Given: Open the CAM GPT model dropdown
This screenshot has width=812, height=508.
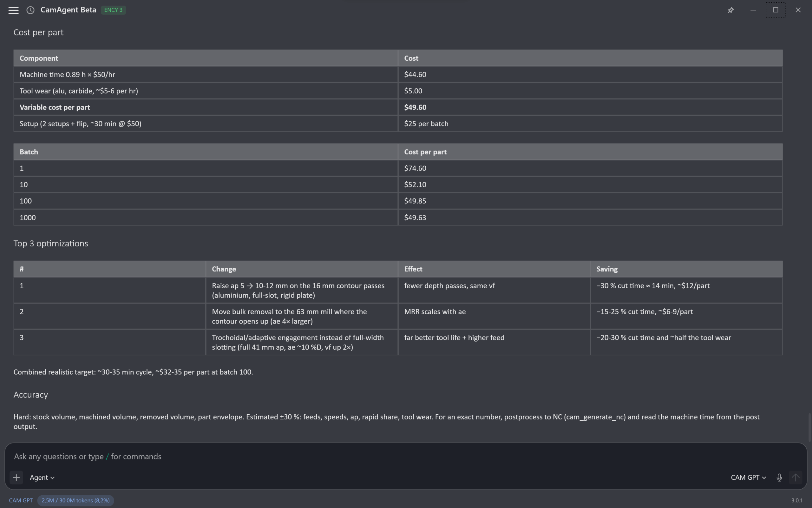Looking at the screenshot, I should (x=748, y=478).
